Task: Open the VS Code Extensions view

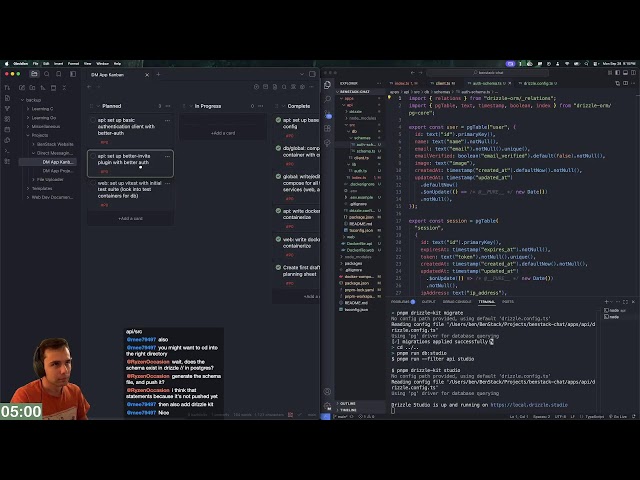Action: tap(327, 129)
